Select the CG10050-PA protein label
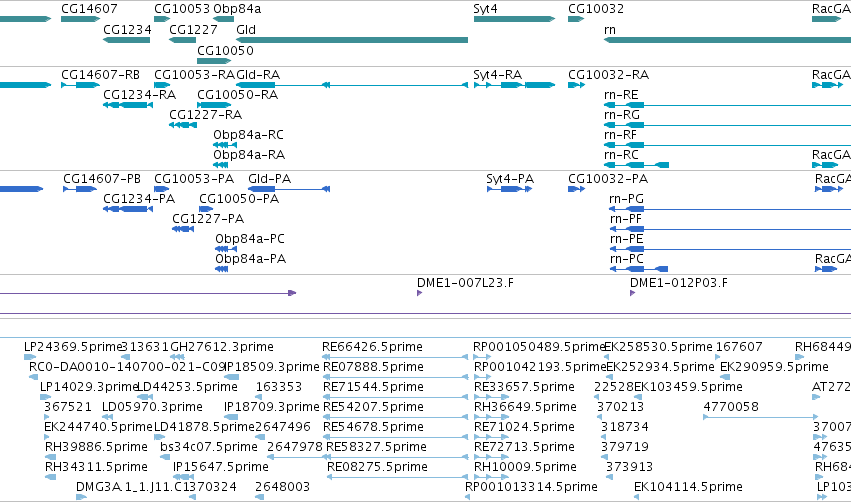 [239, 199]
